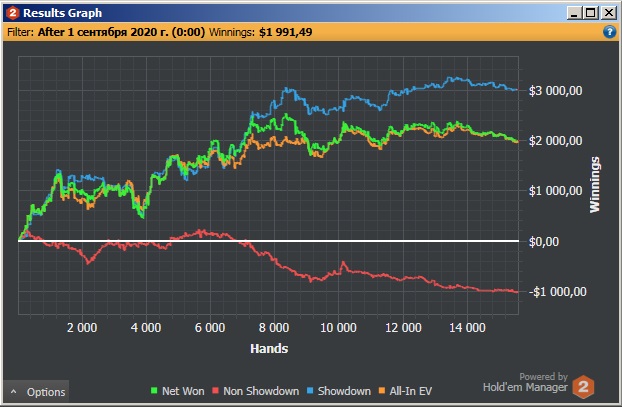Click the orange Hold'em Manager 2 hexagon logo
The width and height of the screenshot is (622, 407).
click(583, 386)
